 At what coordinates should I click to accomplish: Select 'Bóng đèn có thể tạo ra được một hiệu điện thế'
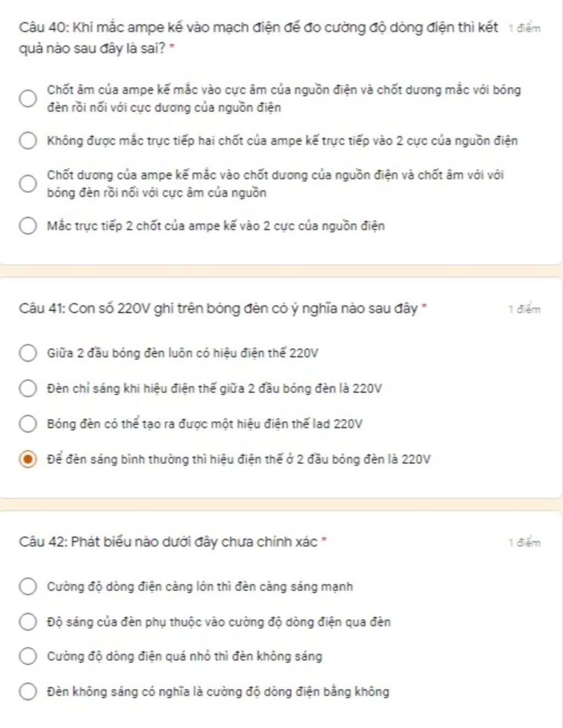[x=27, y=424]
